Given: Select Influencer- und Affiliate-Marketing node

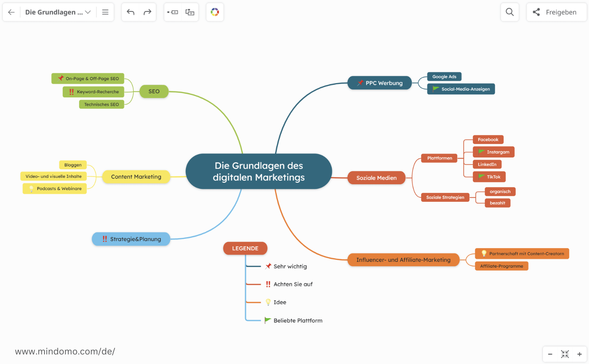Looking at the screenshot, I should click(403, 260).
